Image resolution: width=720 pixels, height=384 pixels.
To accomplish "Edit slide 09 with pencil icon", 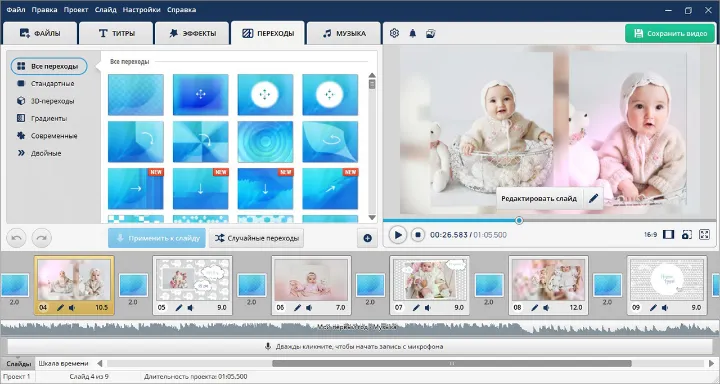I will tap(653, 307).
